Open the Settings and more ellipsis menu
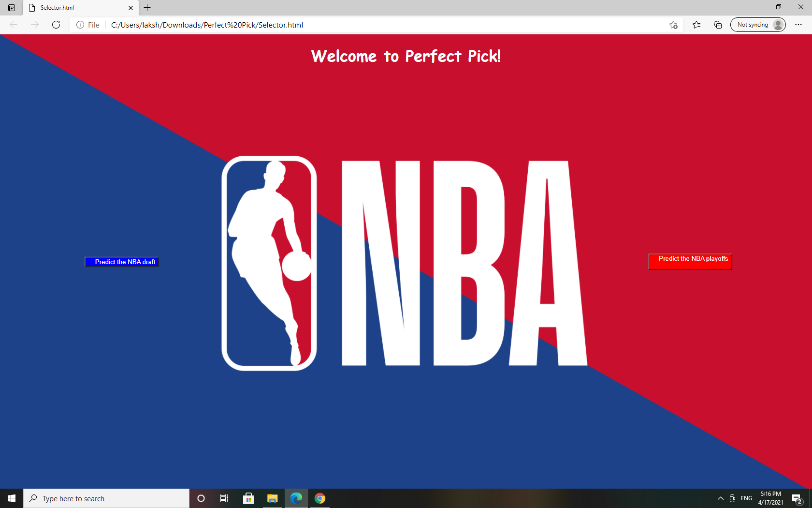Screen dimensions: 812x508 798,25
